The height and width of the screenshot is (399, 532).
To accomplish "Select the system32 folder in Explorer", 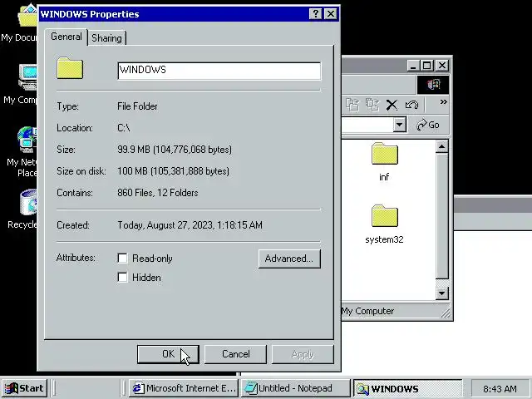I will pyautogui.click(x=384, y=224).
